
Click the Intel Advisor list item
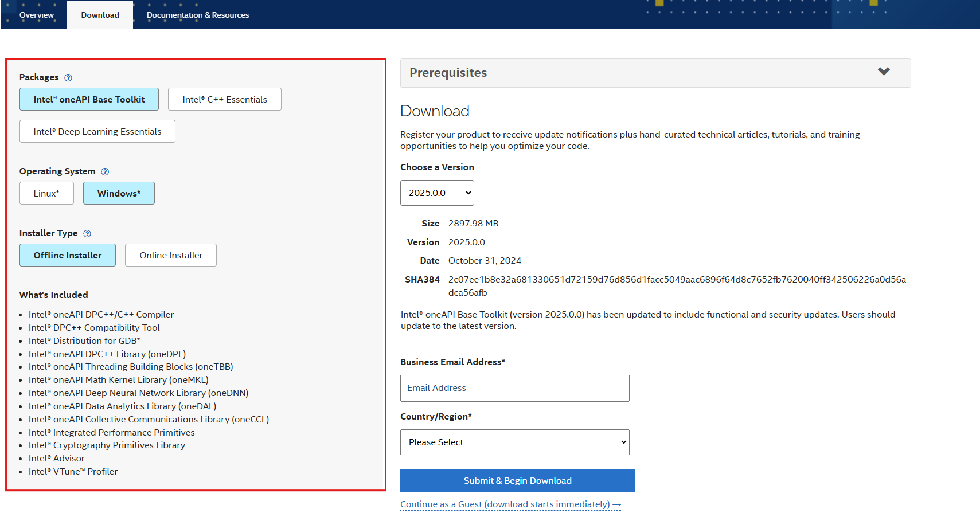57,459
